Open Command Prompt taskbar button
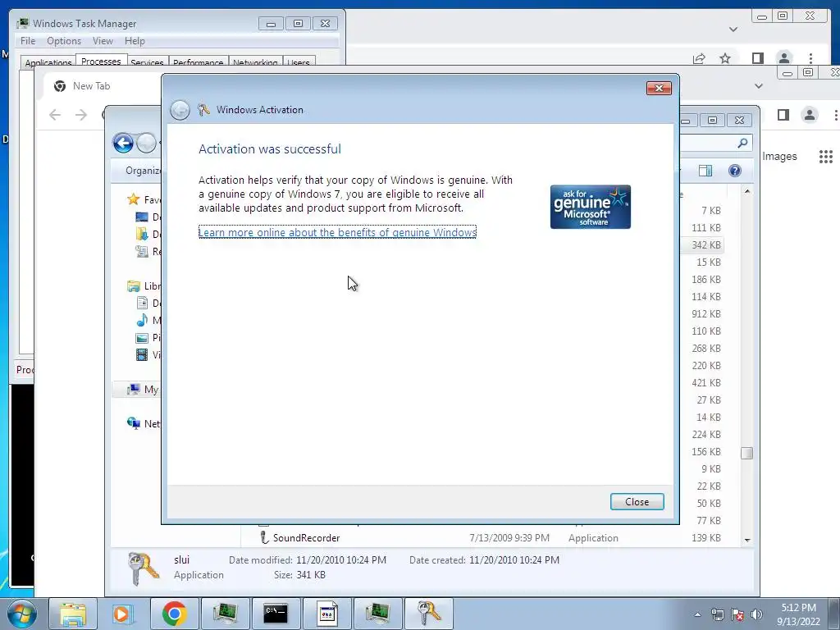Screen dimensions: 840x630 pos(276,614)
